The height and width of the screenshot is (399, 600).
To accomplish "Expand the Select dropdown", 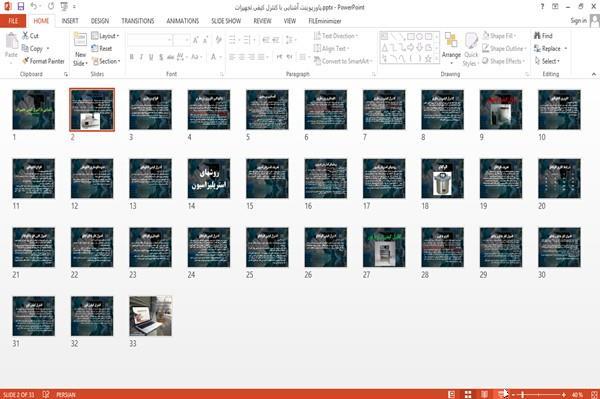I will (547, 61).
